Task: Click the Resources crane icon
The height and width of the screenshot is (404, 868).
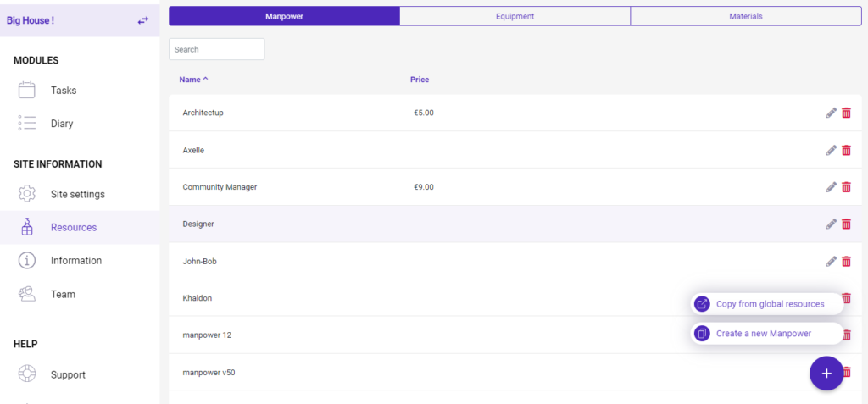Action: point(26,227)
